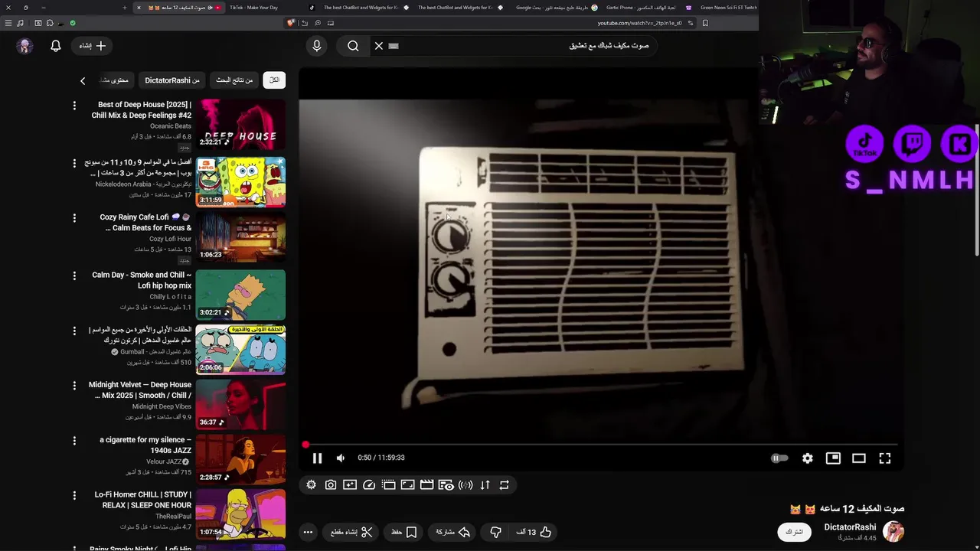This screenshot has height=551, width=980.
Task: Toggle the autoplay switch in player
Action: click(x=779, y=458)
